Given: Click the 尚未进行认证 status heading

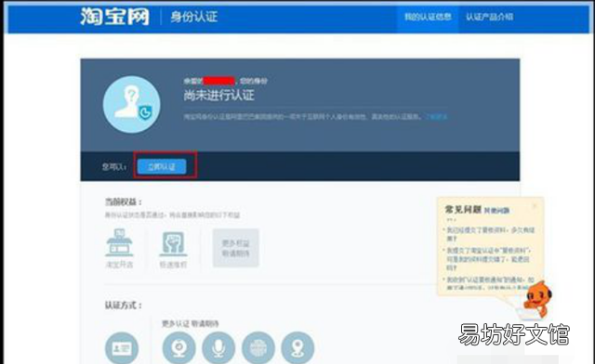Looking at the screenshot, I should 219,95.
